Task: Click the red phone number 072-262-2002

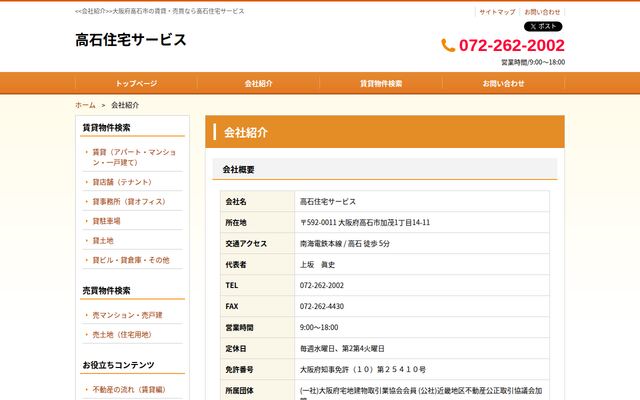Action: coord(511,45)
